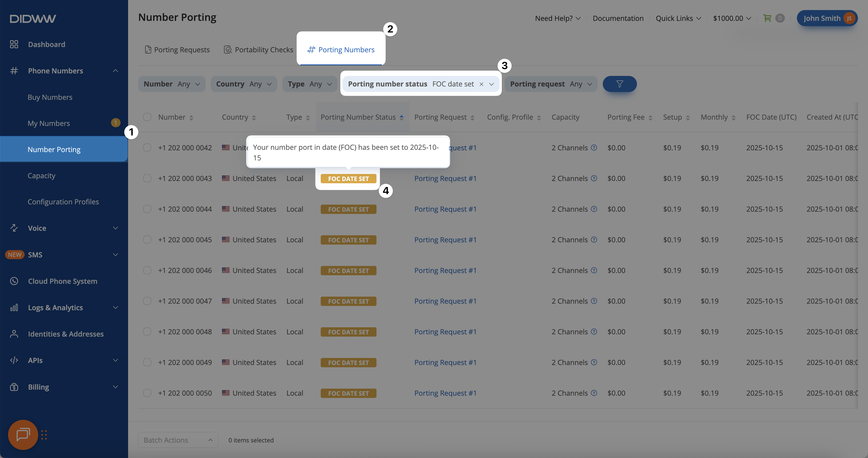Click the Dashboard grid icon

[x=14, y=44]
